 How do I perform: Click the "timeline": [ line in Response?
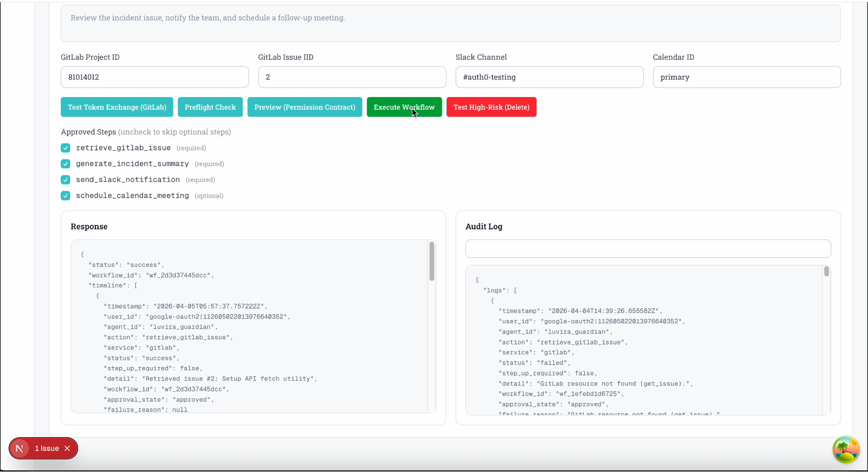click(x=113, y=285)
